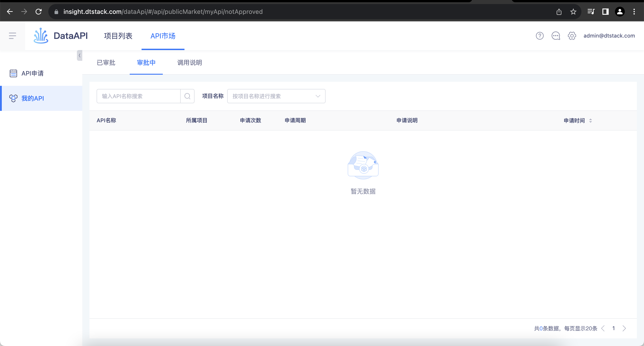Click the site lock icon in address bar
The width and height of the screenshot is (644, 346).
coord(56,12)
